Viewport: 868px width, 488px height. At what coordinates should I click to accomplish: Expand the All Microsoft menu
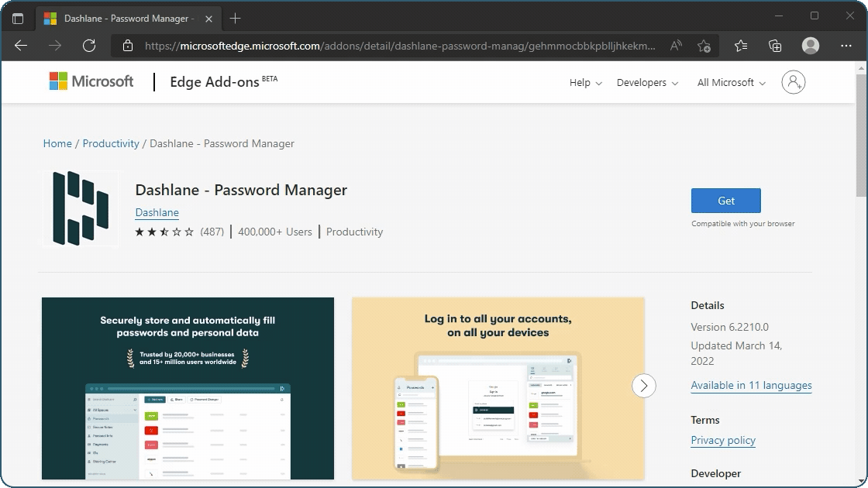[732, 82]
